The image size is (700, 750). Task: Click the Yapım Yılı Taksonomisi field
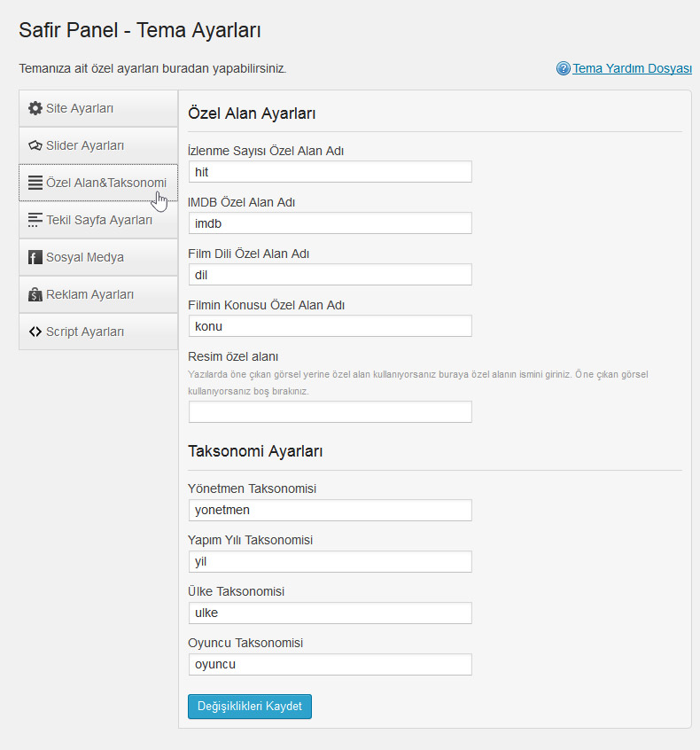click(x=331, y=561)
